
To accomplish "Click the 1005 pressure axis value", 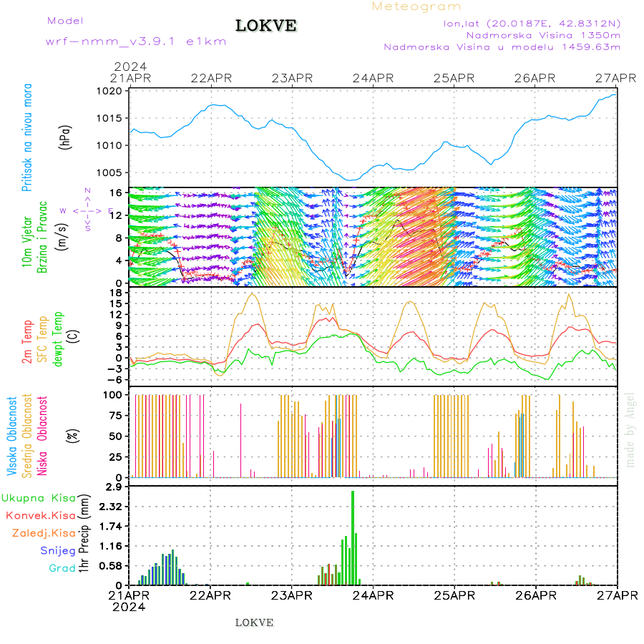I will 109,172.
